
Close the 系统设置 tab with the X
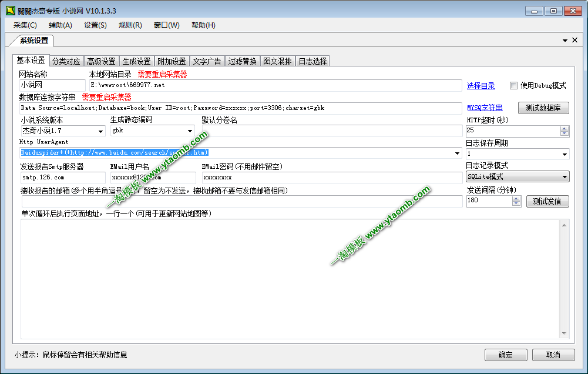(x=574, y=40)
